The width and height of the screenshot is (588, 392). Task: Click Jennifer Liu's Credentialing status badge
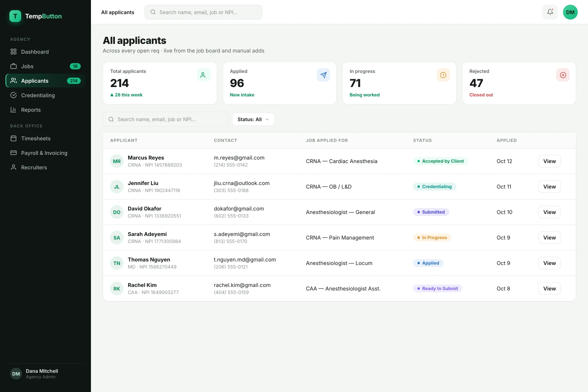click(x=435, y=187)
